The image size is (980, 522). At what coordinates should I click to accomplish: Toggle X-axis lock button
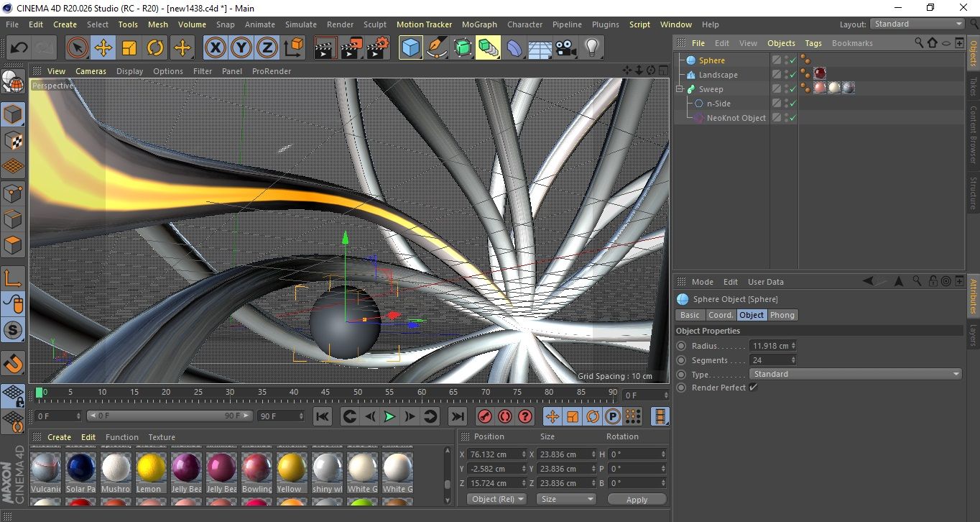coord(215,48)
